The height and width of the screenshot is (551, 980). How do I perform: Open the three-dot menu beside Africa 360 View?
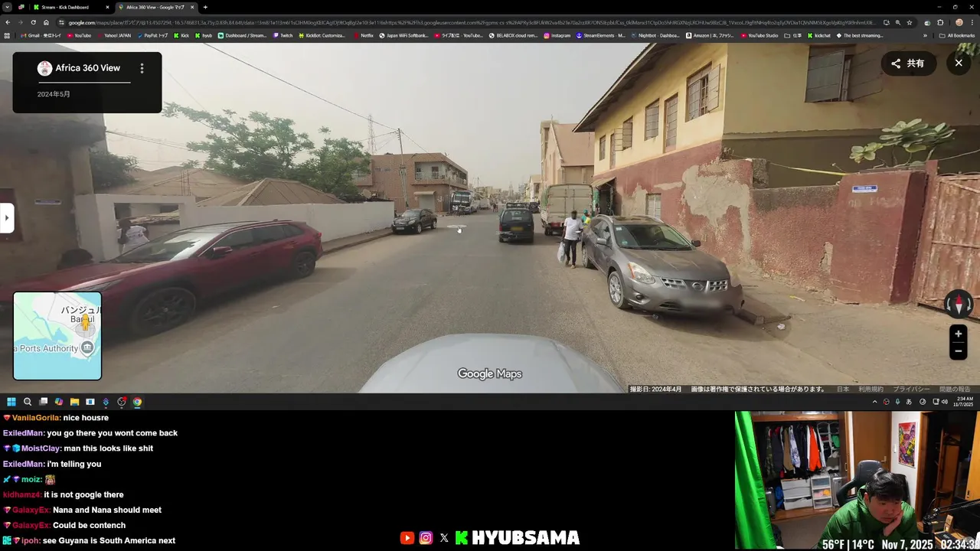[x=142, y=68]
